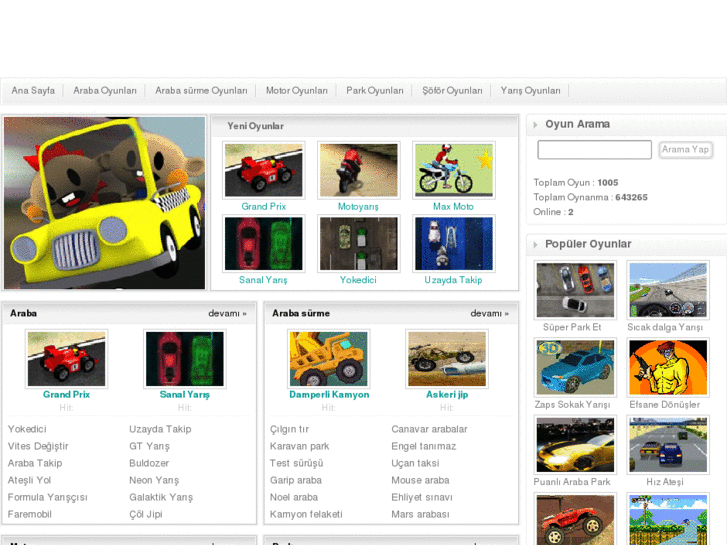Open Formula Yarışçısı link
This screenshot has height=545, width=727.
coord(47,497)
